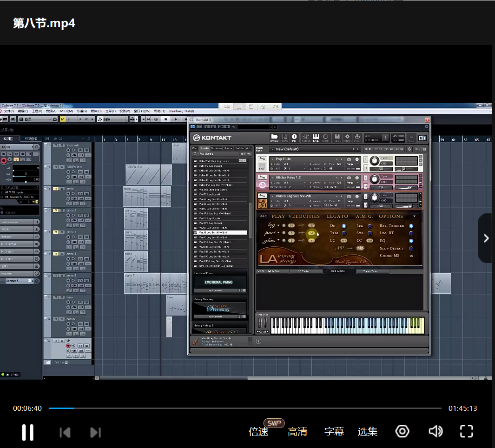Switch to the Monitor tab in Kontakt browser
The image size is (495, 448).
[x=228, y=148]
